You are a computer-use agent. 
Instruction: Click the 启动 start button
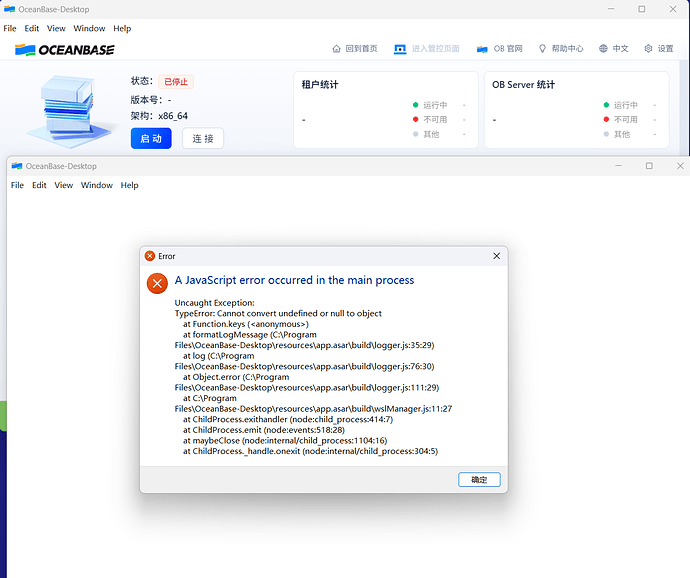click(151, 138)
